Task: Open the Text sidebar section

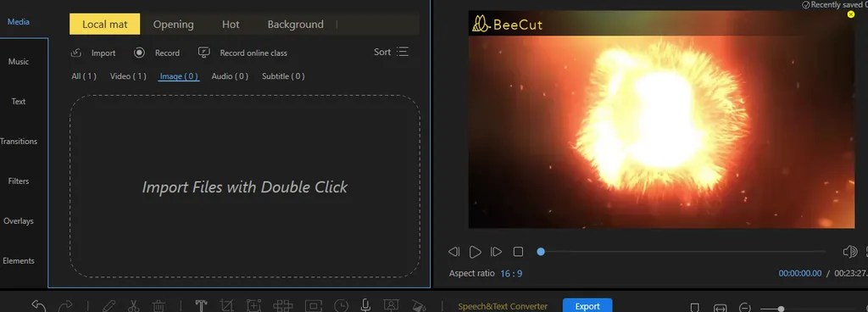Action: [19, 101]
